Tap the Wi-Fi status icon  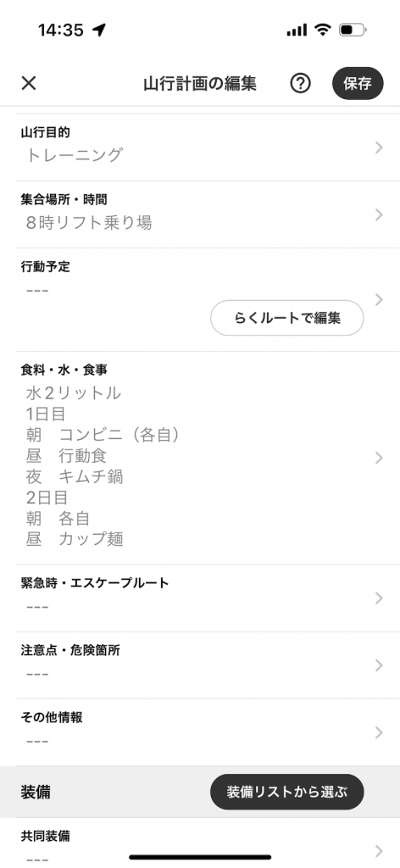(x=322, y=30)
